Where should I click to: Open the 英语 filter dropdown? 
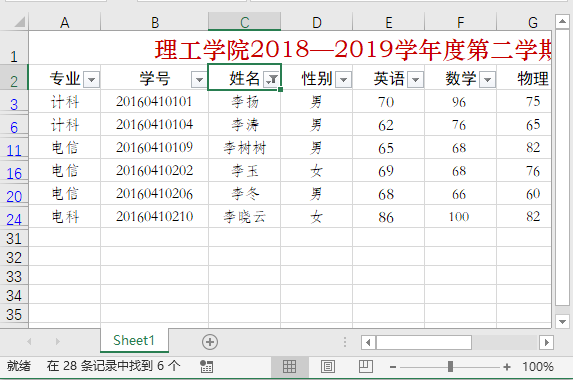tap(415, 79)
